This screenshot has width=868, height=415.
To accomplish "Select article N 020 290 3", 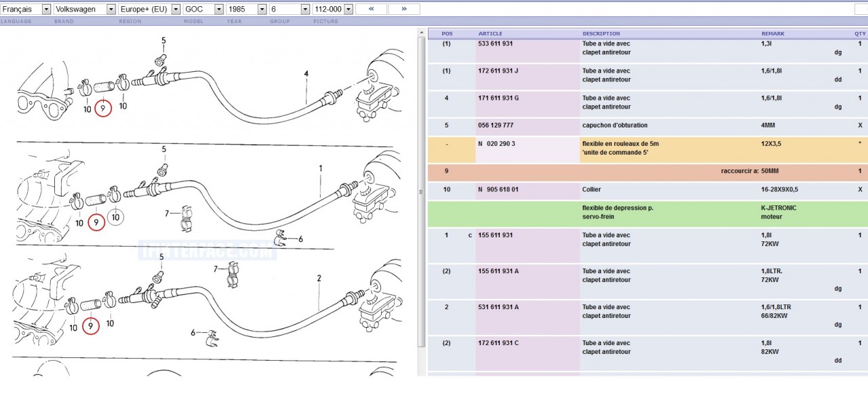I will tap(496, 144).
